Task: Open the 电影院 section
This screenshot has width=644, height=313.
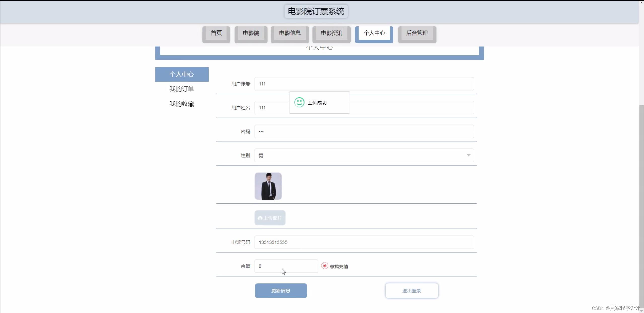Action: point(251,33)
